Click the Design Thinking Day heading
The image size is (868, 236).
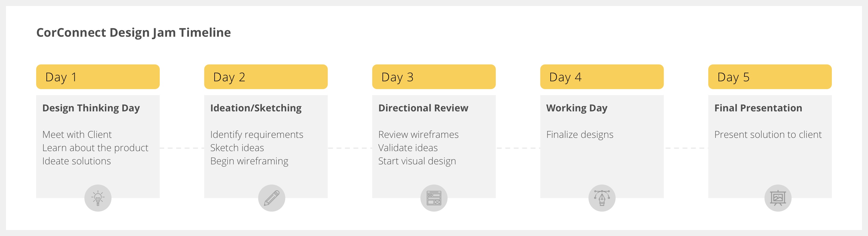pos(91,108)
